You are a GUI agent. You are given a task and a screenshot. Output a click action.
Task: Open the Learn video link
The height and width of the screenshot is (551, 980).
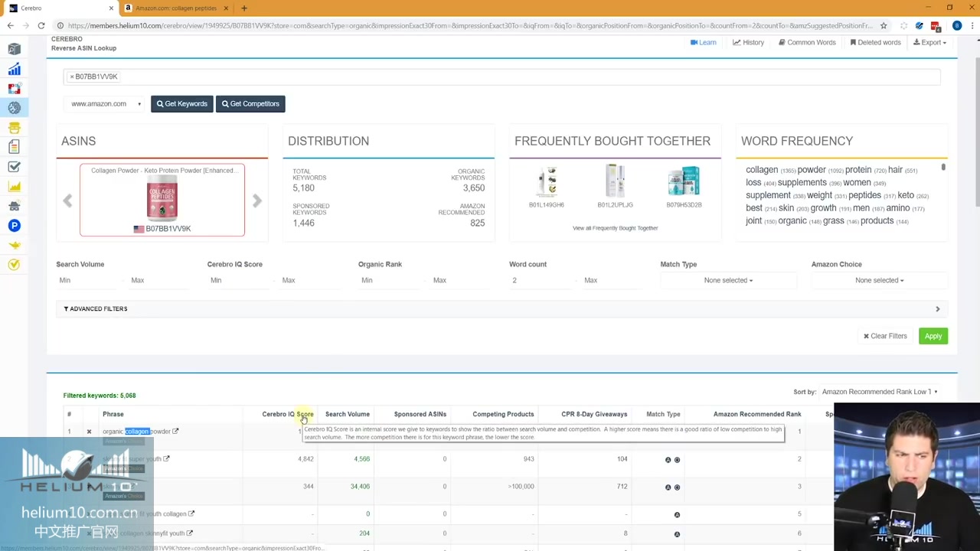point(704,43)
